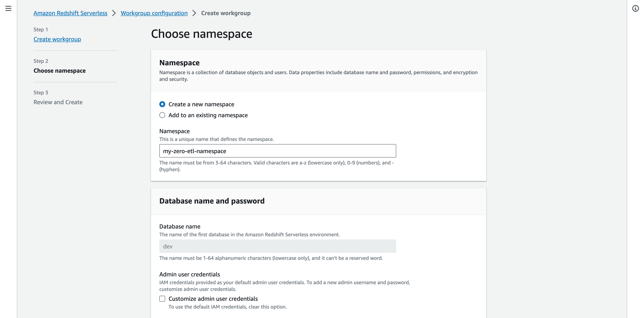Select Add to an existing namespace
This screenshot has width=644, height=318.
[x=162, y=115]
